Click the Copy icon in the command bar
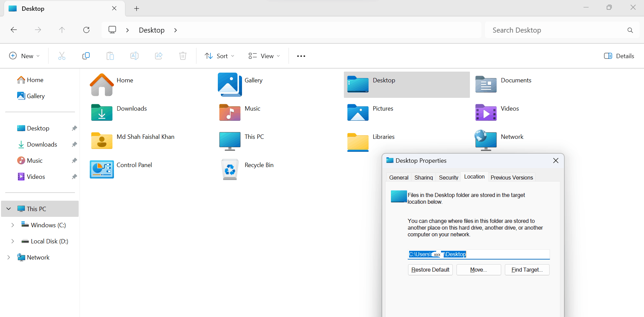644x317 pixels. click(x=86, y=56)
